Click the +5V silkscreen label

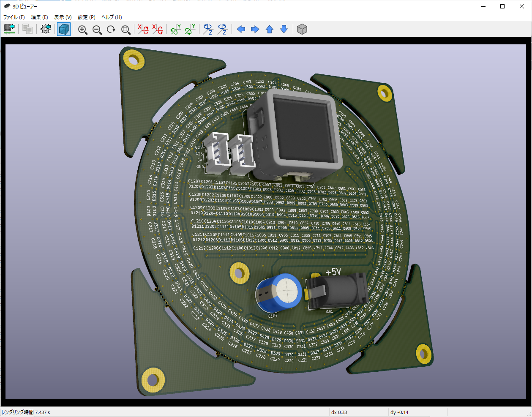[333, 272]
